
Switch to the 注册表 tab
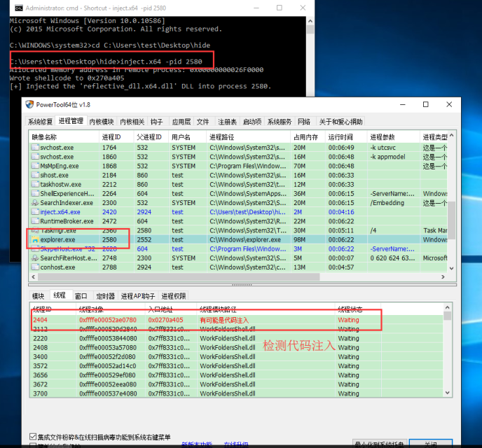click(227, 122)
